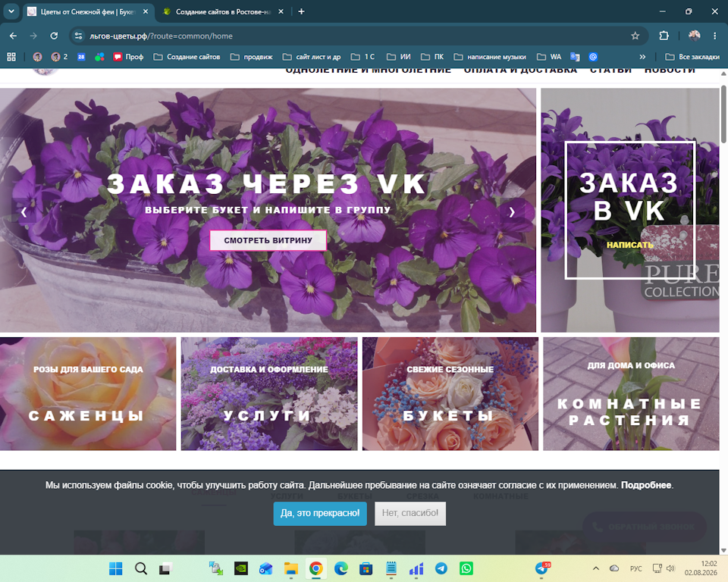Open NVIDIA app from taskbar
The image size is (728, 582).
[x=241, y=568]
